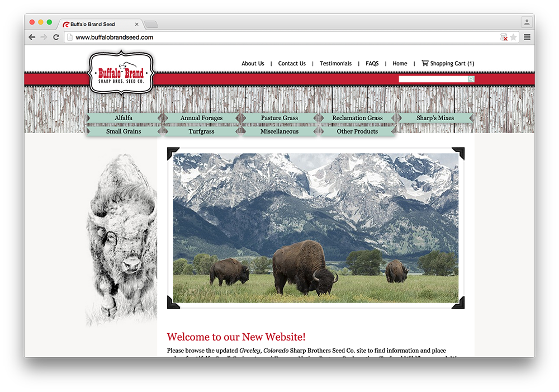The height and width of the screenshot is (392, 559).
Task: Bookmark page with the star icon
Action: pos(513,37)
